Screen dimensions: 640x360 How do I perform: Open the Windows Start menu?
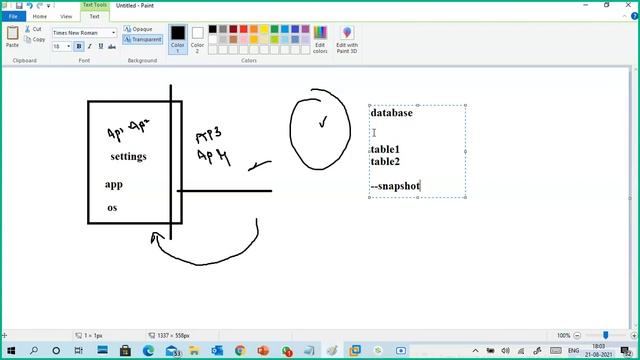[x=11, y=351]
